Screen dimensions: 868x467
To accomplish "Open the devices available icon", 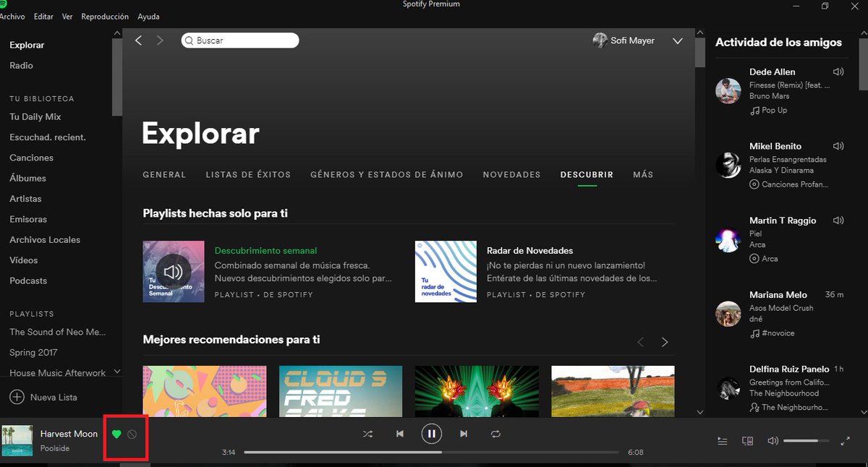I will pyautogui.click(x=748, y=441).
